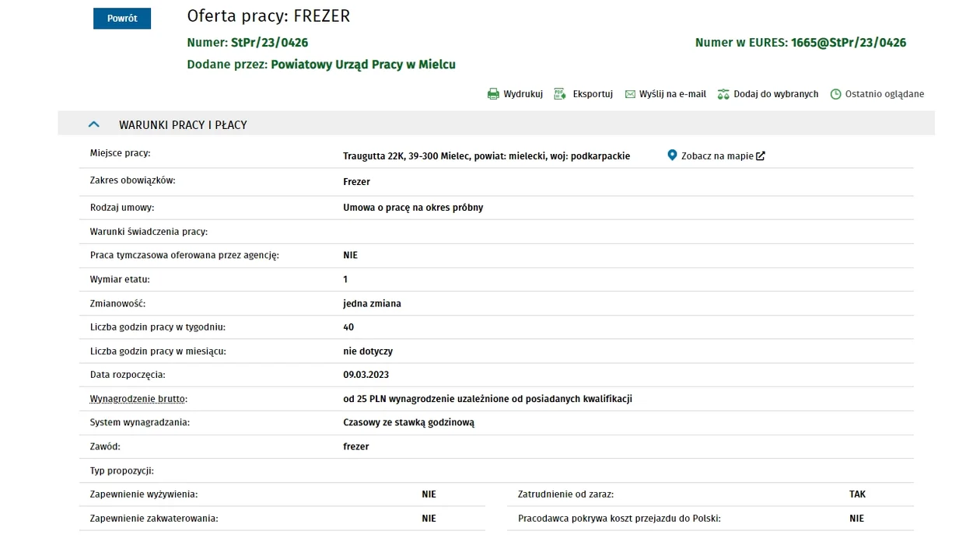
Task: Click the Dodaj do wybranych text
Action: tap(776, 94)
